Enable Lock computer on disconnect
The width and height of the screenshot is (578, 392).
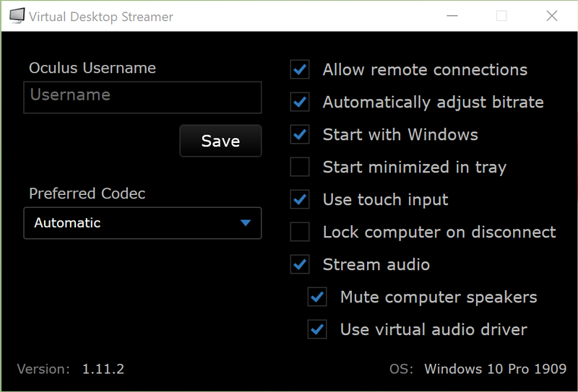click(x=300, y=232)
